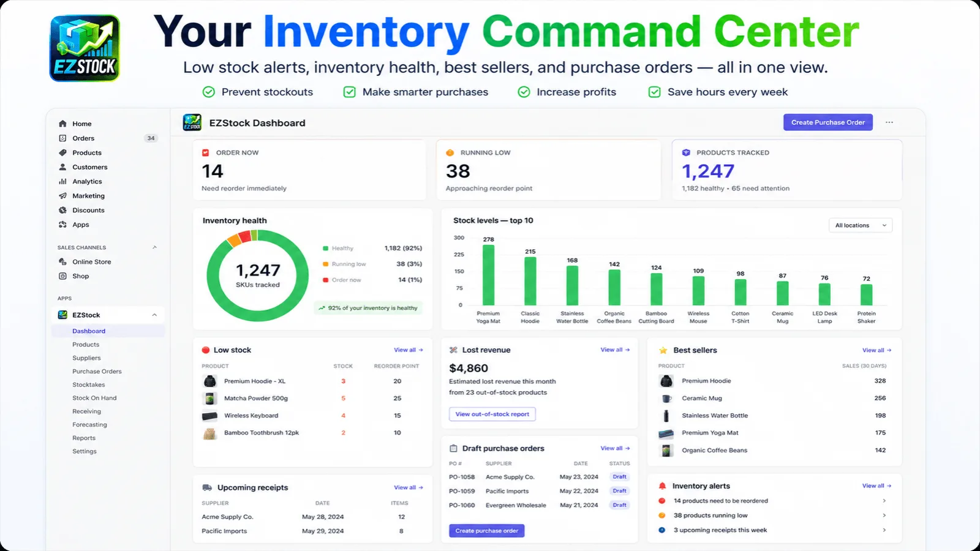The height and width of the screenshot is (551, 980).
Task: Click the Orders count badge 34
Action: pyautogui.click(x=151, y=138)
